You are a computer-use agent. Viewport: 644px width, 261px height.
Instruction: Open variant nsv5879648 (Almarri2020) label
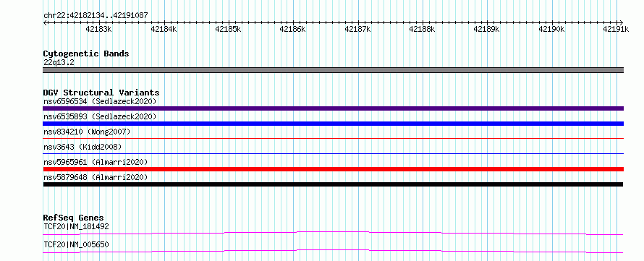pos(96,177)
